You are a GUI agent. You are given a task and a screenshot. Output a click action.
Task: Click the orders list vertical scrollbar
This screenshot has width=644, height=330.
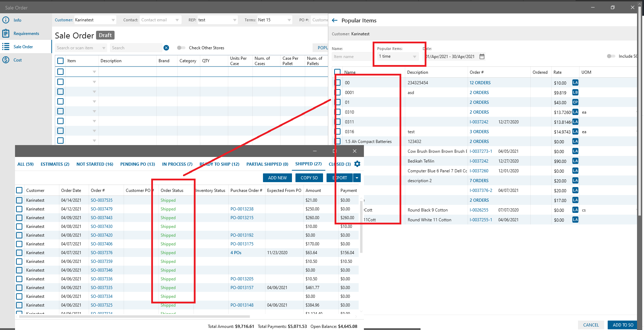[361, 227]
